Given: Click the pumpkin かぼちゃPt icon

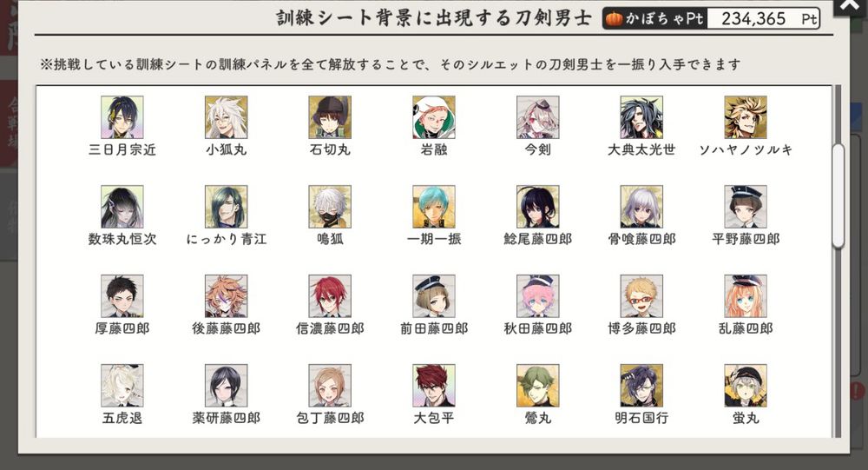Looking at the screenshot, I should (x=614, y=19).
